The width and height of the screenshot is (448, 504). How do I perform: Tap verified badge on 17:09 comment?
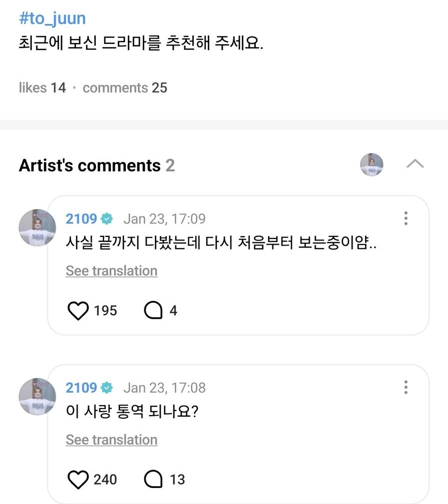(107, 219)
